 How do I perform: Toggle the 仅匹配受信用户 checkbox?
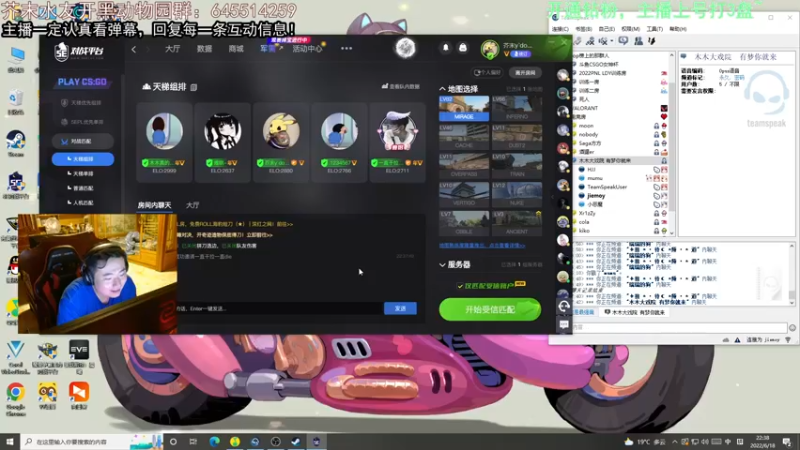pyautogui.click(x=460, y=286)
